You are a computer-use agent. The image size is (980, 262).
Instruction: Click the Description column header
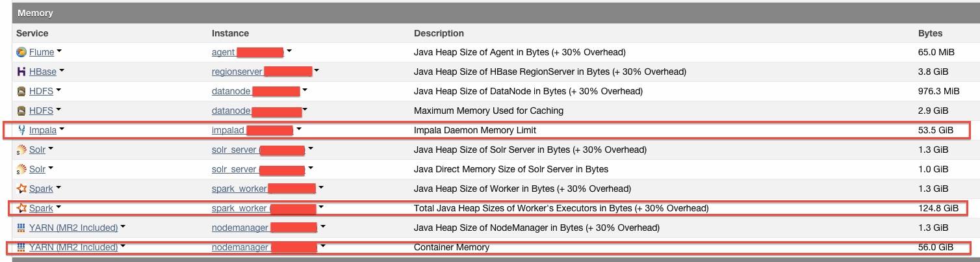tap(439, 33)
